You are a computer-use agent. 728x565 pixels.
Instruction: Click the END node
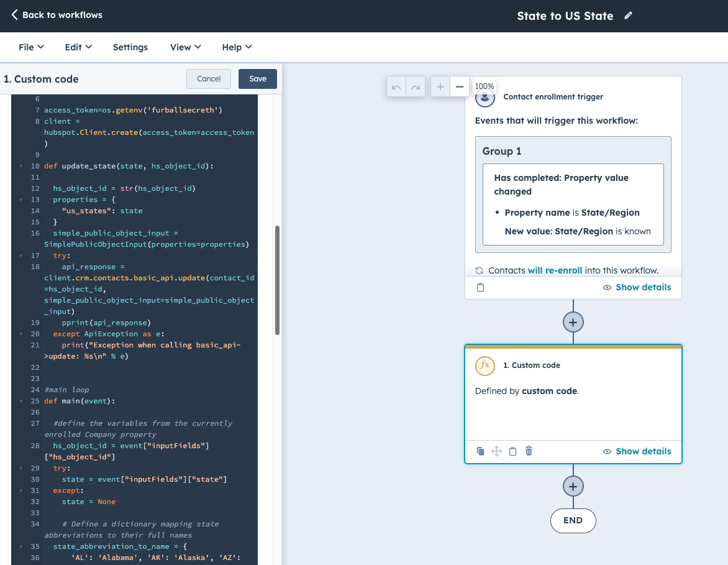[573, 521]
